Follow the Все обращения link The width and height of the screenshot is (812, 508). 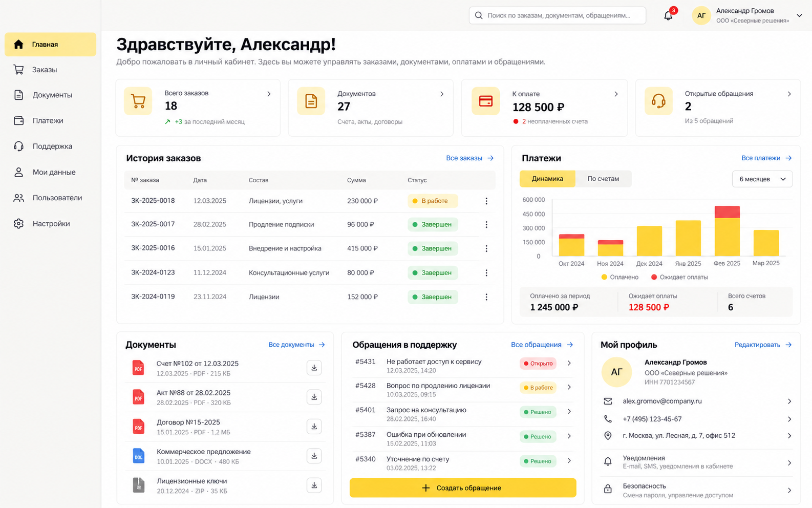[542, 345]
